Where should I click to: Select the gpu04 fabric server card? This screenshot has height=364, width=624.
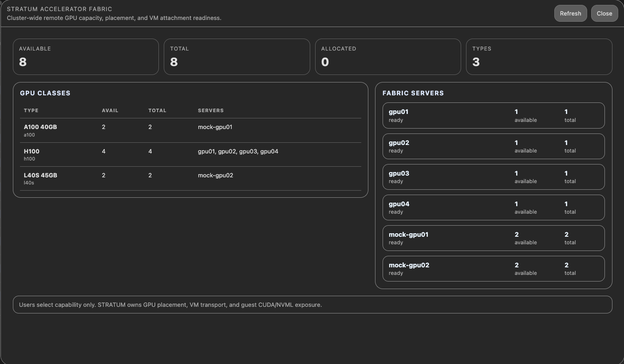494,207
